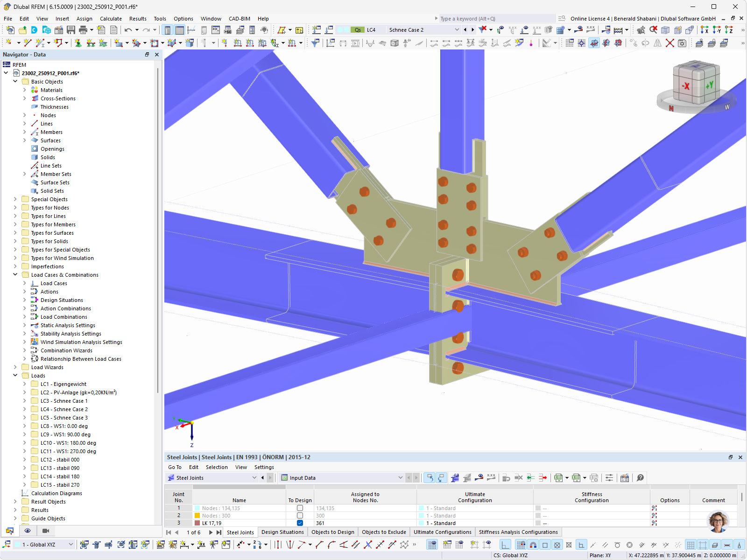Click the Redo arrow icon
This screenshot has height=560, width=747.
pos(146,30)
